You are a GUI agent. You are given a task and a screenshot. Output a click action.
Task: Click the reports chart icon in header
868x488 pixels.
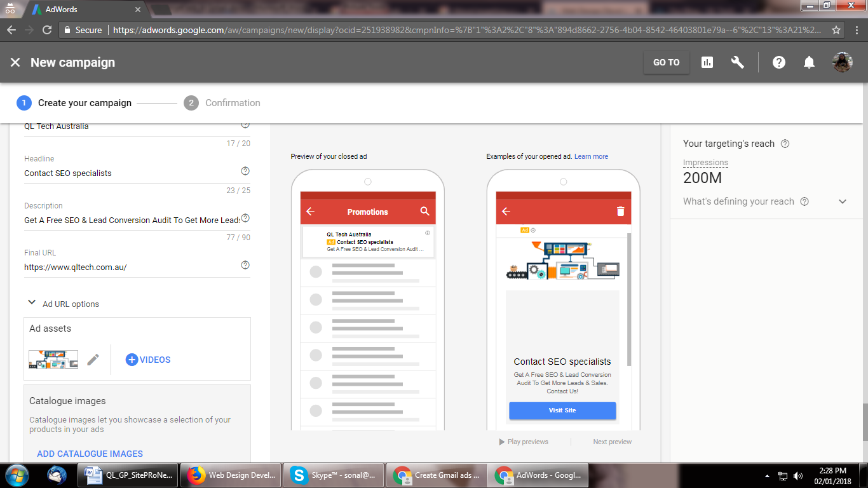pyautogui.click(x=707, y=62)
